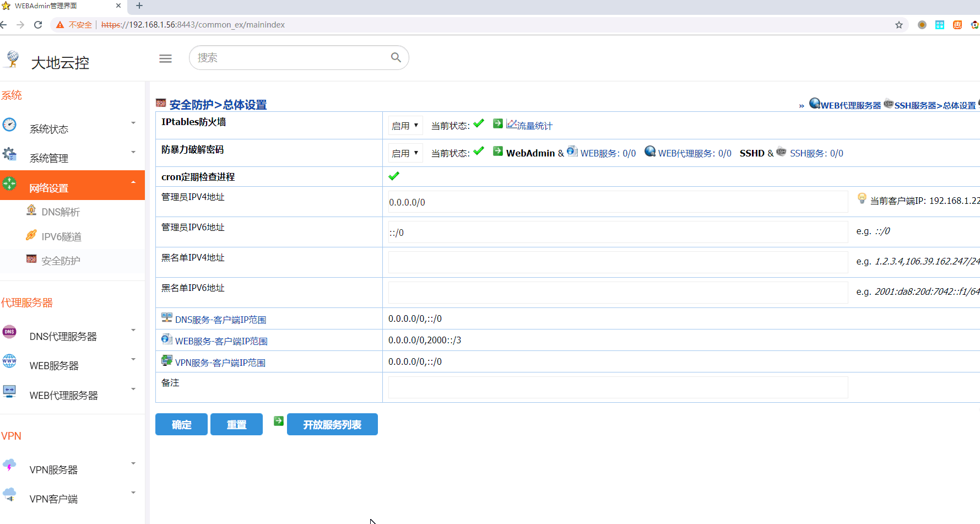Select IPV6隧道 in the sidebar
This screenshot has width=980, height=524.
[61, 236]
